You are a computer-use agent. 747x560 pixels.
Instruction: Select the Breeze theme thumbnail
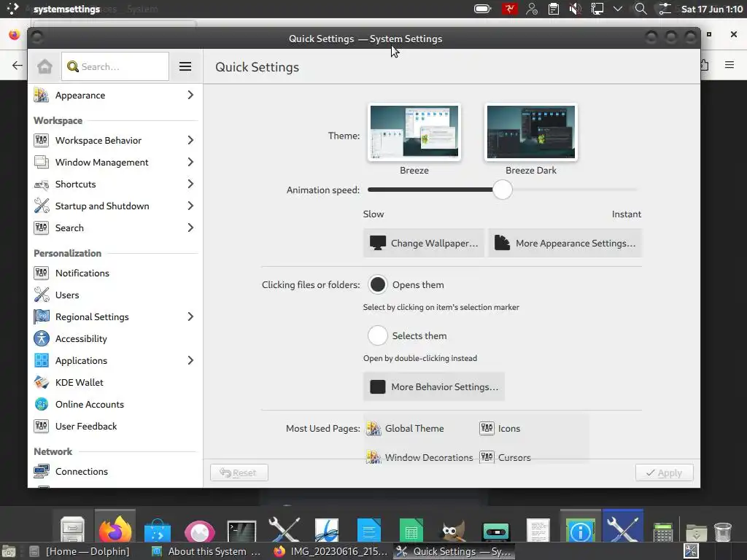[x=414, y=132]
